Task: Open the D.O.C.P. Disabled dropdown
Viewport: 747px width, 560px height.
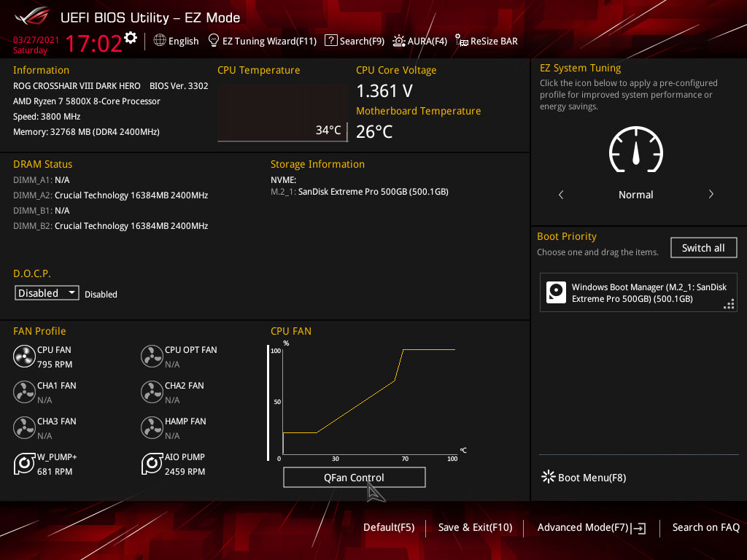Action: pyautogui.click(x=47, y=293)
